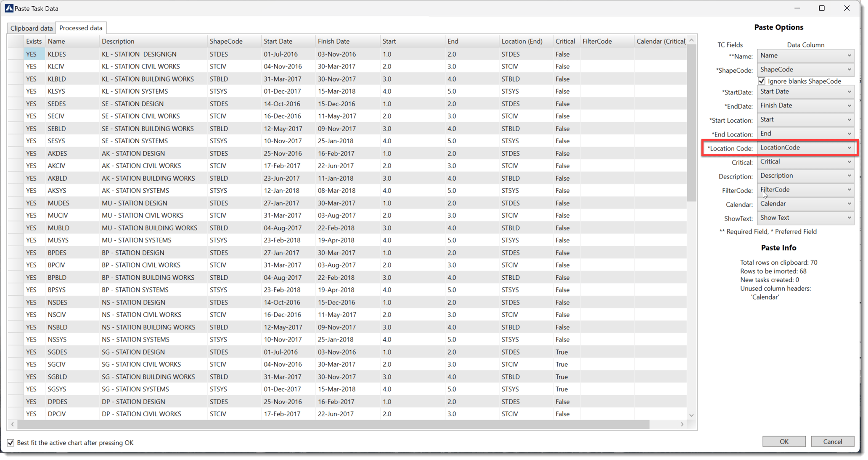Screen dimensions: 868x460
Task: Click the Finish Date column header
Action: (x=333, y=41)
